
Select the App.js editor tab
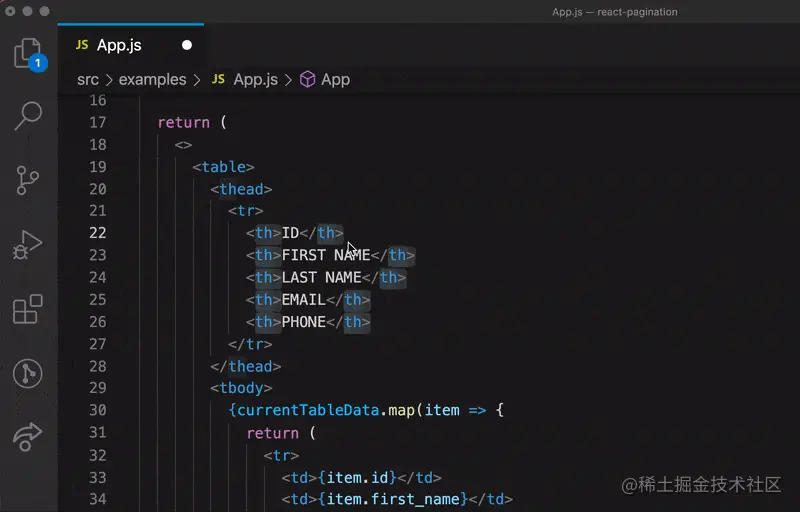118,45
